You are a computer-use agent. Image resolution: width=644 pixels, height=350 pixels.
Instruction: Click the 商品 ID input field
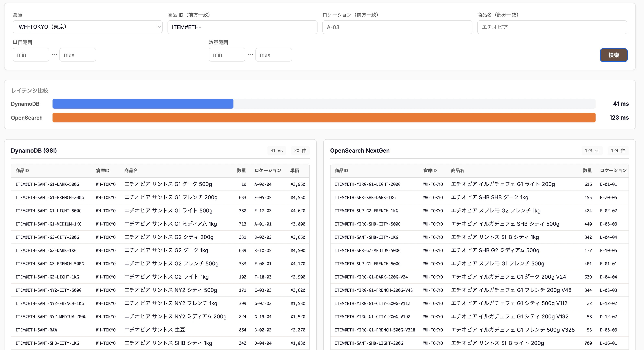pos(242,27)
